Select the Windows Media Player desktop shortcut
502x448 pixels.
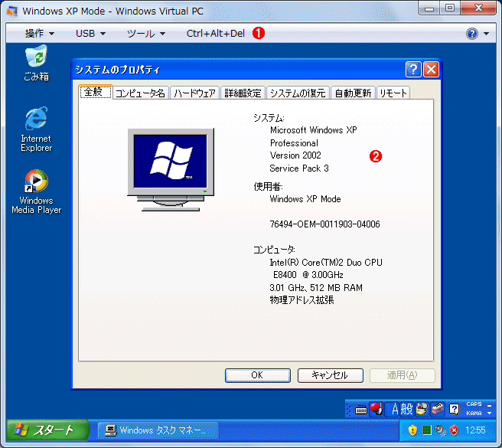36,191
